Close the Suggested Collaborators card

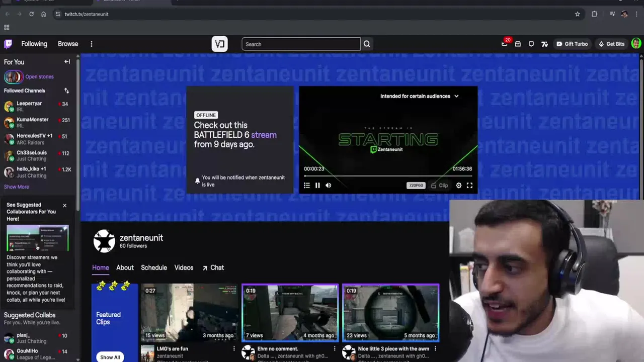64,205
